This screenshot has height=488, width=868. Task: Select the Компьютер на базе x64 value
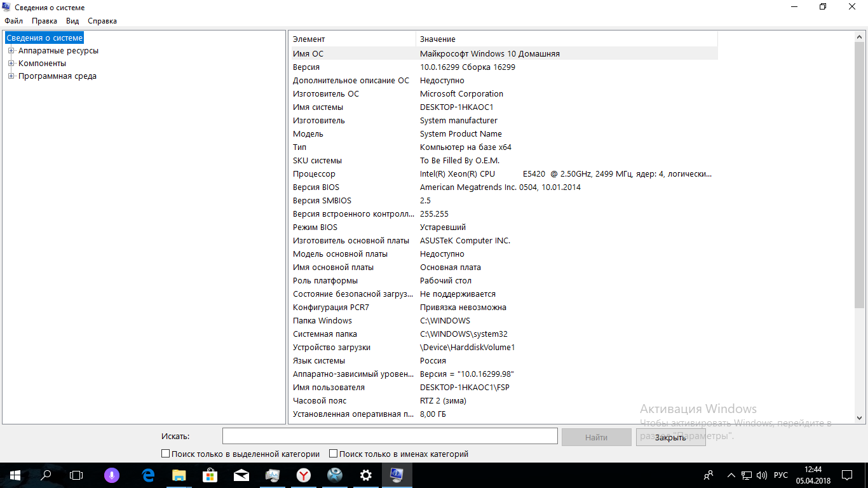pyautogui.click(x=466, y=147)
